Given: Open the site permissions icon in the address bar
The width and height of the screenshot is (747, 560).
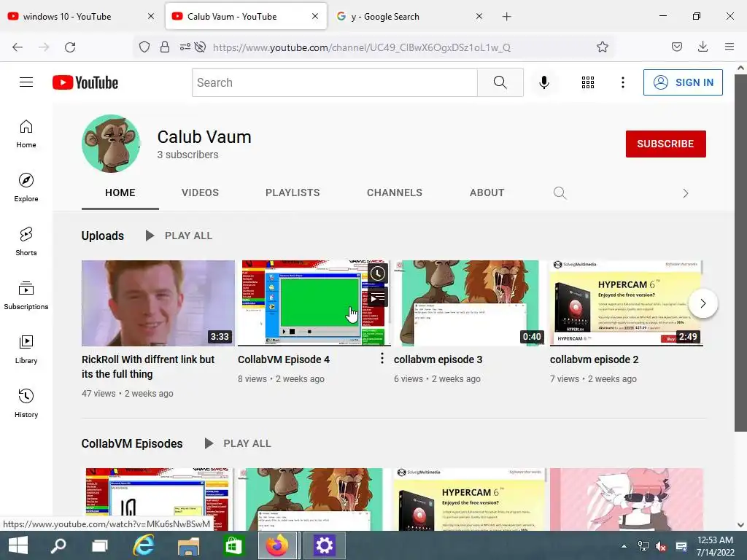Looking at the screenshot, I should (185, 47).
